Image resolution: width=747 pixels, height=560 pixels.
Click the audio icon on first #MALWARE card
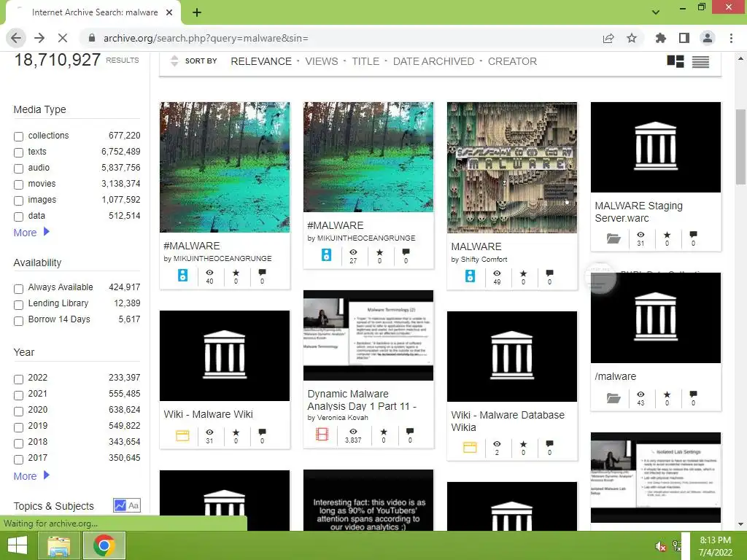pos(182,275)
